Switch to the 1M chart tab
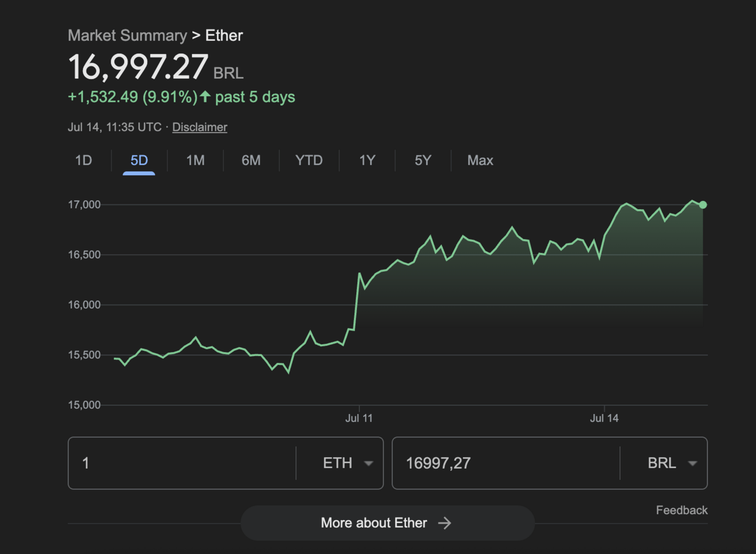This screenshot has width=756, height=554. click(x=195, y=160)
